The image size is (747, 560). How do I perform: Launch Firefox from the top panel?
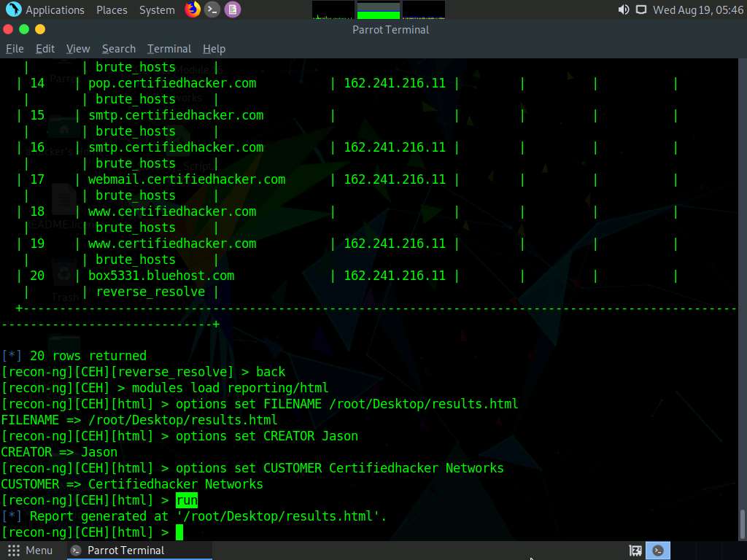point(193,9)
